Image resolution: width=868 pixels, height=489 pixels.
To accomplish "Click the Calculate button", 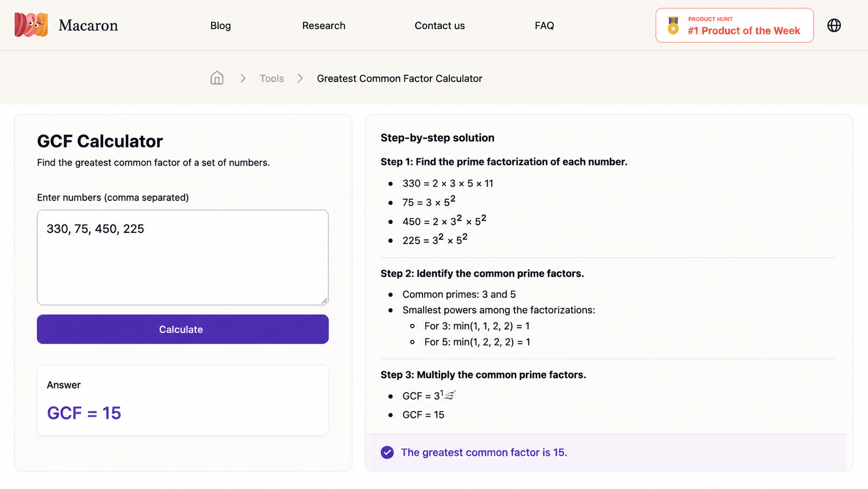I will pos(183,329).
